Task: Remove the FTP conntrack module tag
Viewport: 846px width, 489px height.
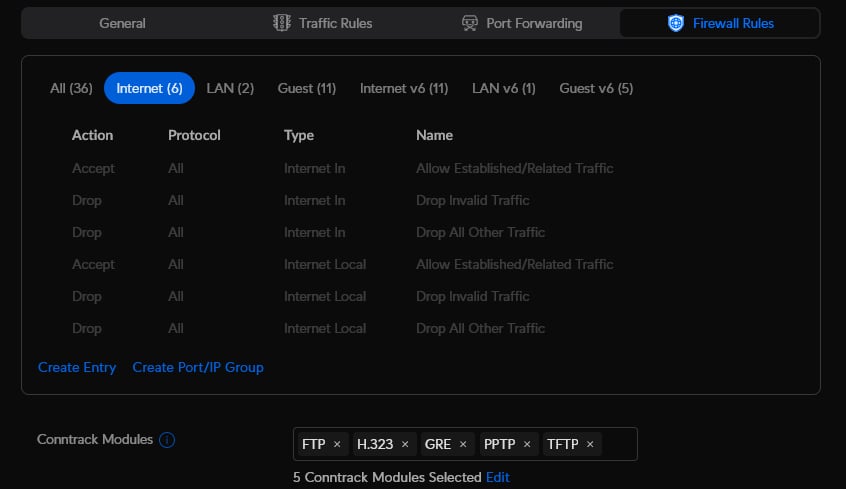Action: pyautogui.click(x=337, y=444)
